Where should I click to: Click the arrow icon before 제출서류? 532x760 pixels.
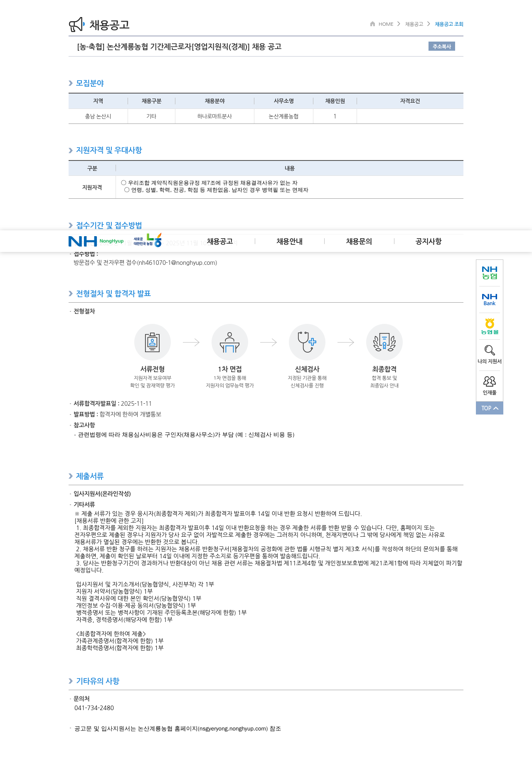(x=71, y=476)
